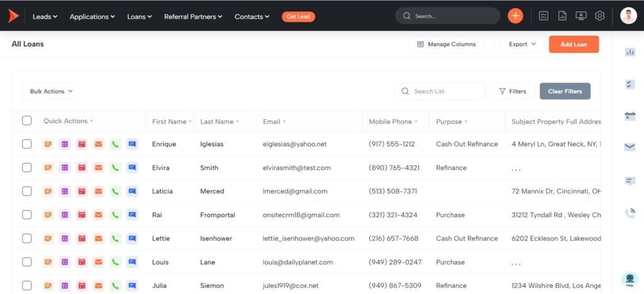Screen dimensions: 644x294
Task: Click the purple task icon for Louis Lane
Action: pos(65,262)
